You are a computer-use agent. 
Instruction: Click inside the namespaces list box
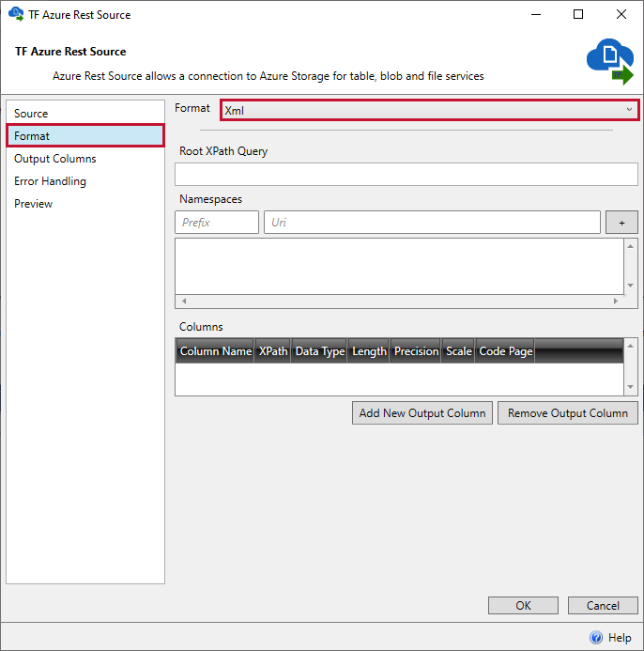pyautogui.click(x=399, y=266)
